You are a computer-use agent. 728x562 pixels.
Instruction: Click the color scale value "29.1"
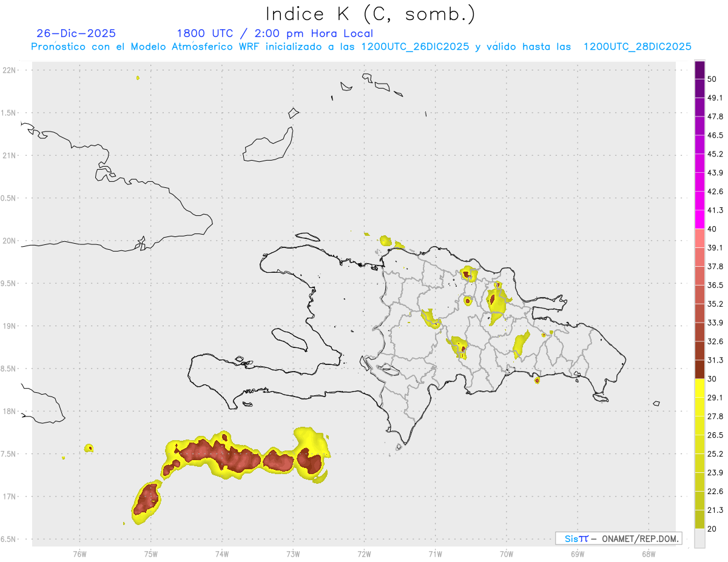coord(716,398)
